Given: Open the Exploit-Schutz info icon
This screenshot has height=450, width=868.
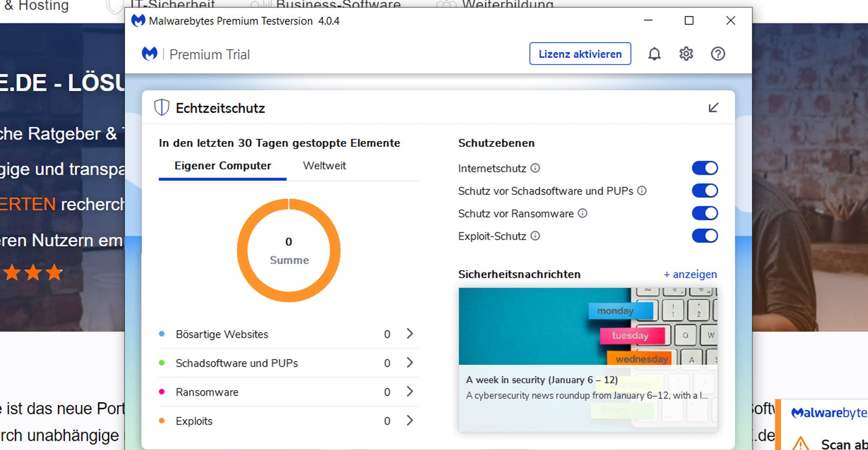Looking at the screenshot, I should point(535,236).
